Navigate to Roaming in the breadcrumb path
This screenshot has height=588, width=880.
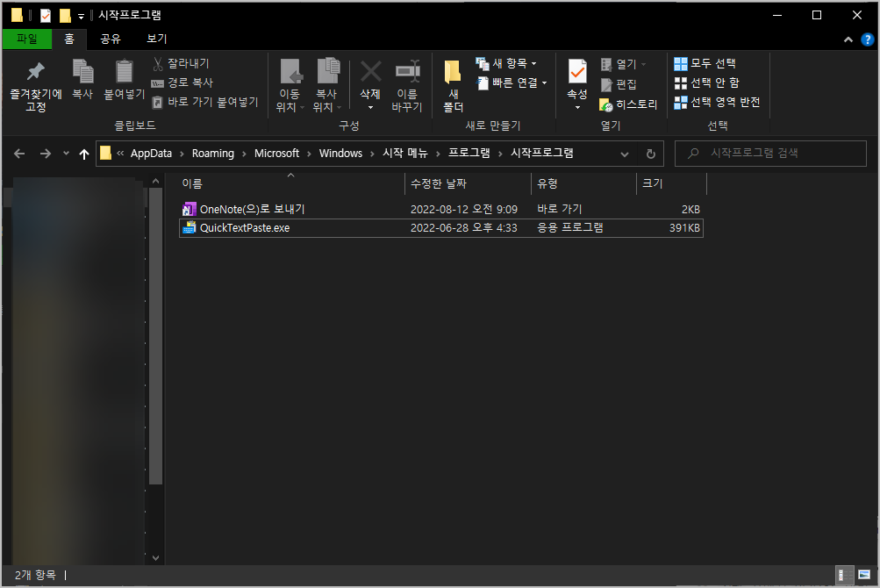pyautogui.click(x=211, y=153)
